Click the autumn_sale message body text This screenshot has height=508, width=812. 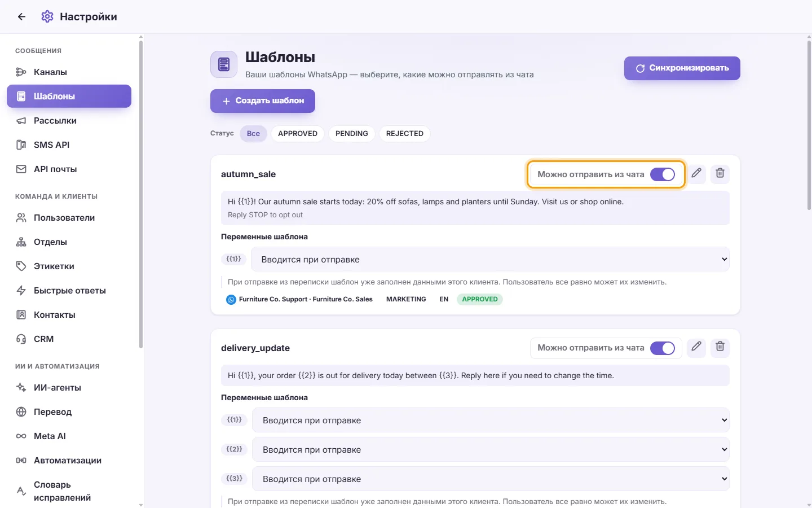click(426, 202)
